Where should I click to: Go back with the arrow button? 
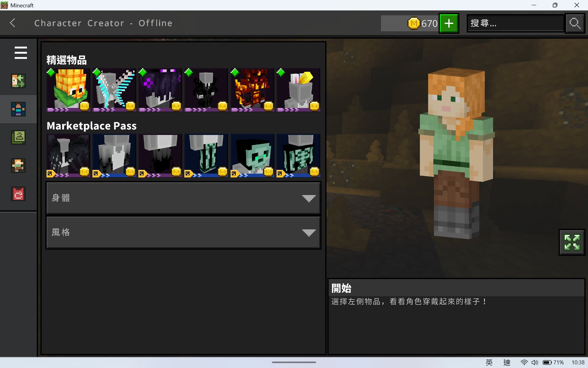click(x=13, y=23)
